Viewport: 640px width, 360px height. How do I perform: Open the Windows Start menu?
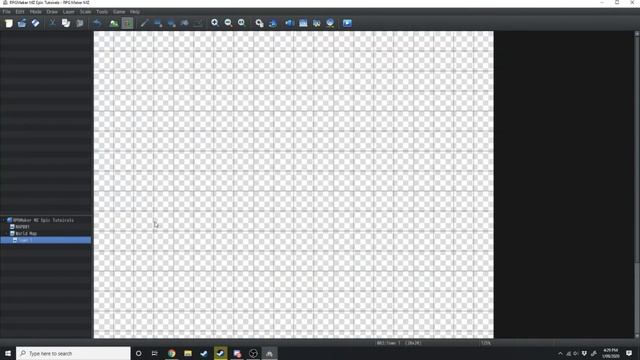(8, 353)
